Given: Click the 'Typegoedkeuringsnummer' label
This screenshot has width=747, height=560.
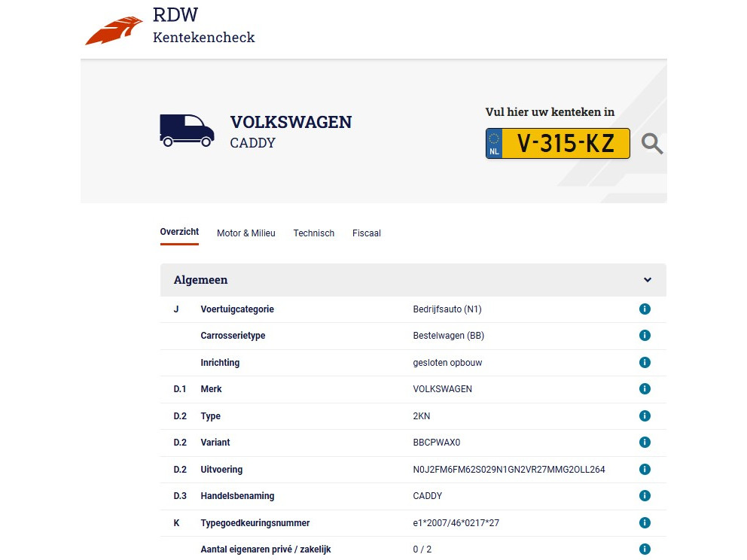Looking at the screenshot, I should [255, 523].
